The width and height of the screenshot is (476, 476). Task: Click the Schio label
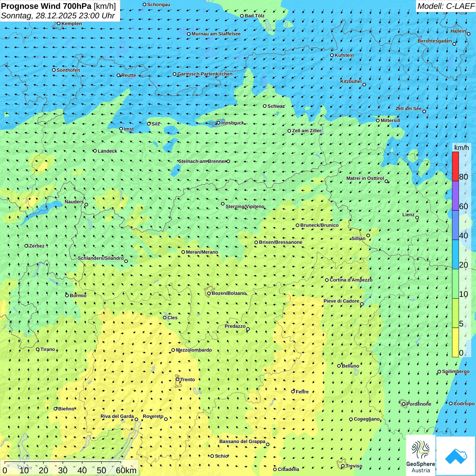pos(221,456)
